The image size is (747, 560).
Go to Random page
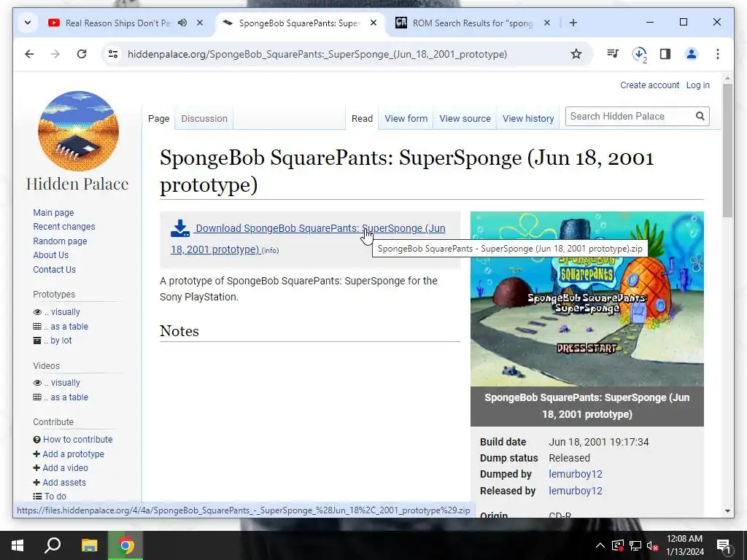[60, 241]
